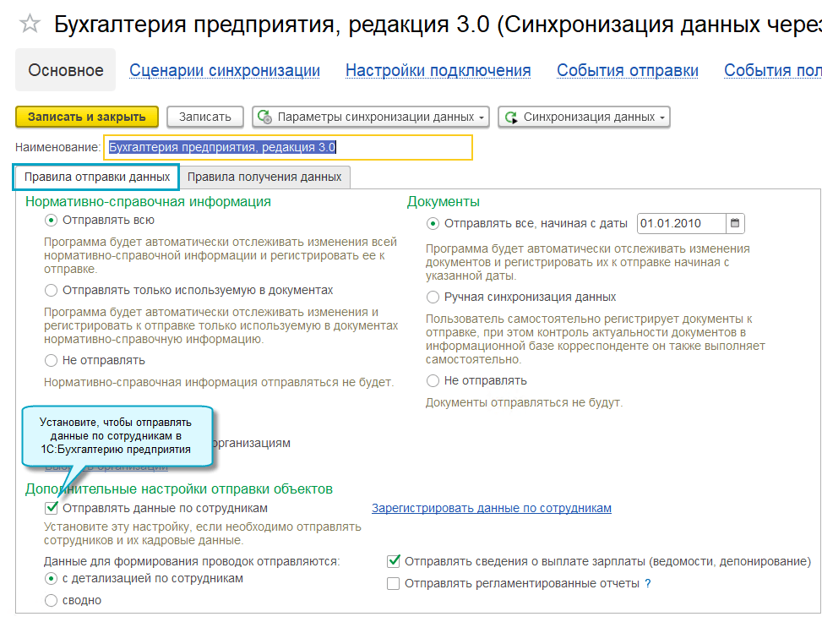Select Не отправлять under Нормативно-справочная информация
The width and height of the screenshot is (822, 644).
[x=51, y=360]
